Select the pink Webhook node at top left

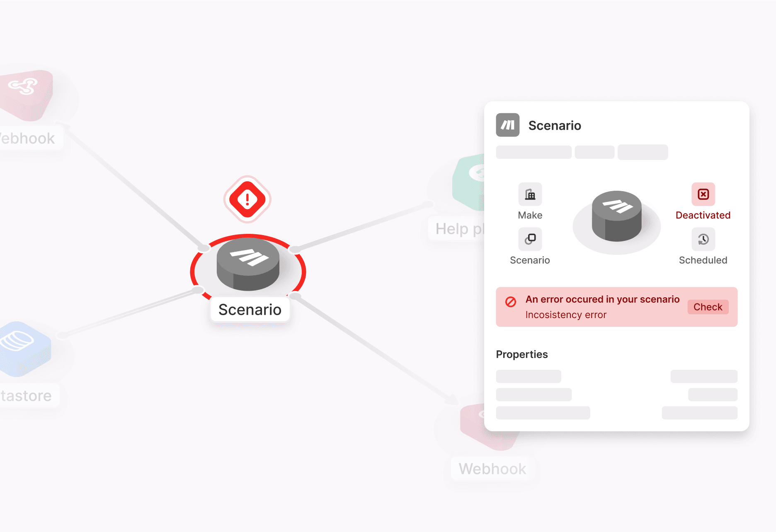click(x=26, y=95)
